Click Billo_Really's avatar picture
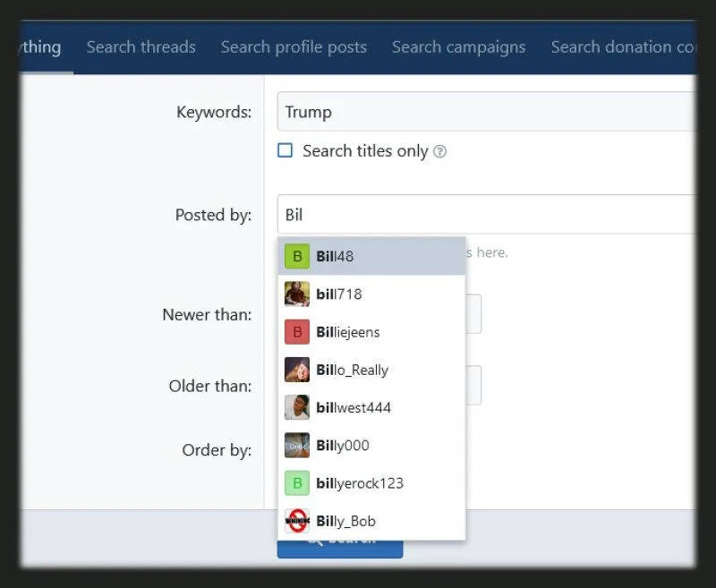This screenshot has width=716, height=588. [297, 370]
